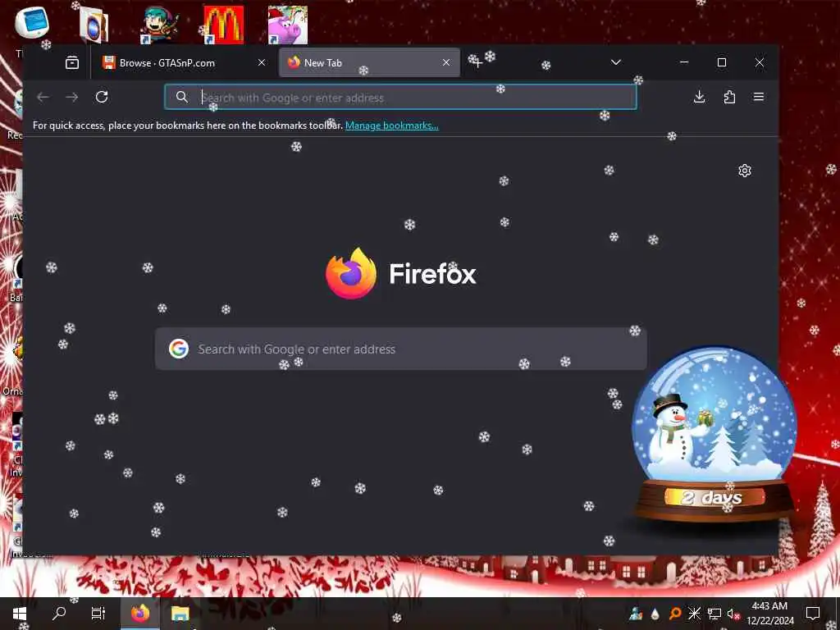Click the Firefox taskbar button
The width and height of the screenshot is (840, 630).
140,614
